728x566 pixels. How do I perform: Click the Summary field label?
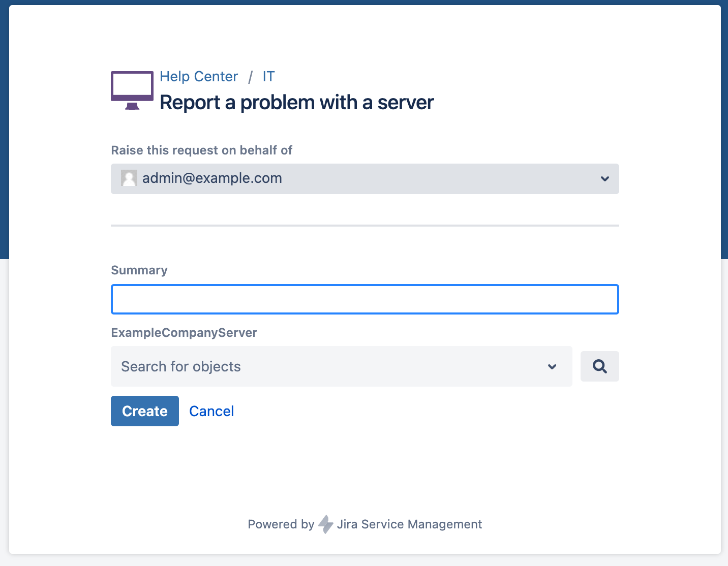(139, 270)
